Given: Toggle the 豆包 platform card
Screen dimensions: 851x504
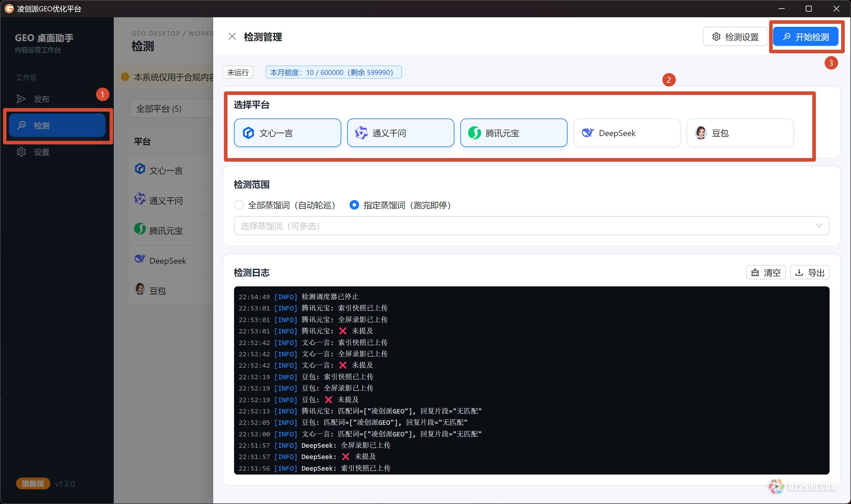Looking at the screenshot, I should tap(740, 133).
